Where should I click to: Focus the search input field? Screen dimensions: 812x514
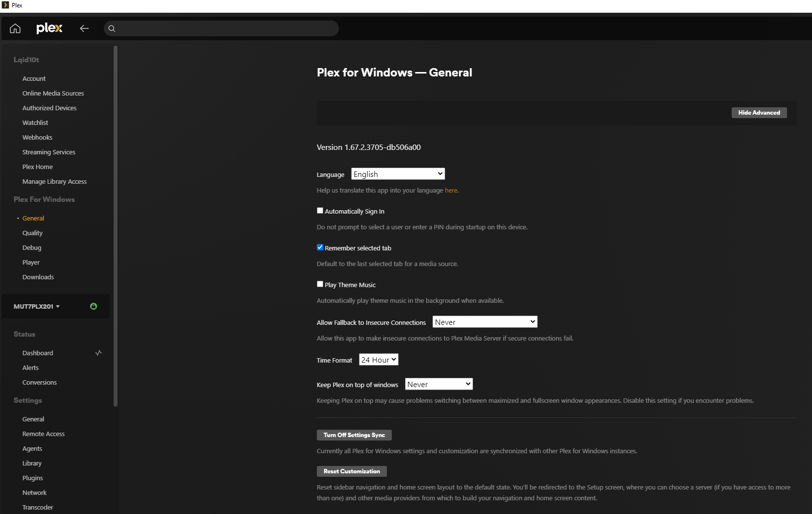[x=221, y=28]
